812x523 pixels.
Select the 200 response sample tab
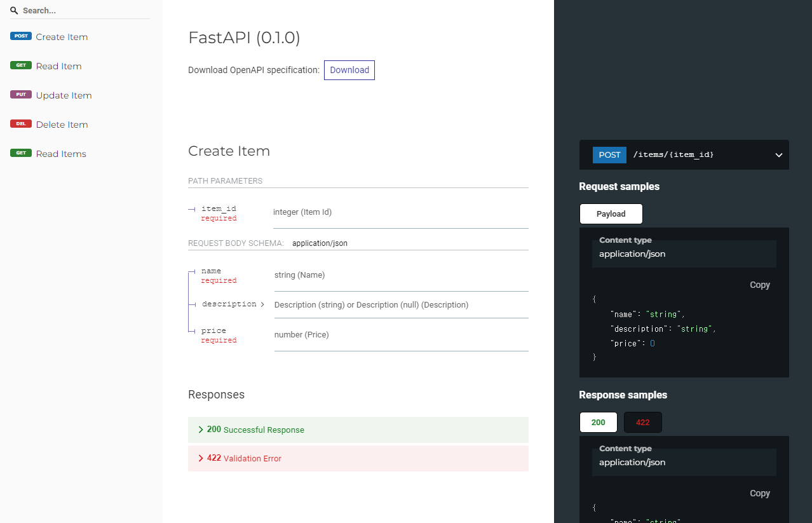point(599,423)
